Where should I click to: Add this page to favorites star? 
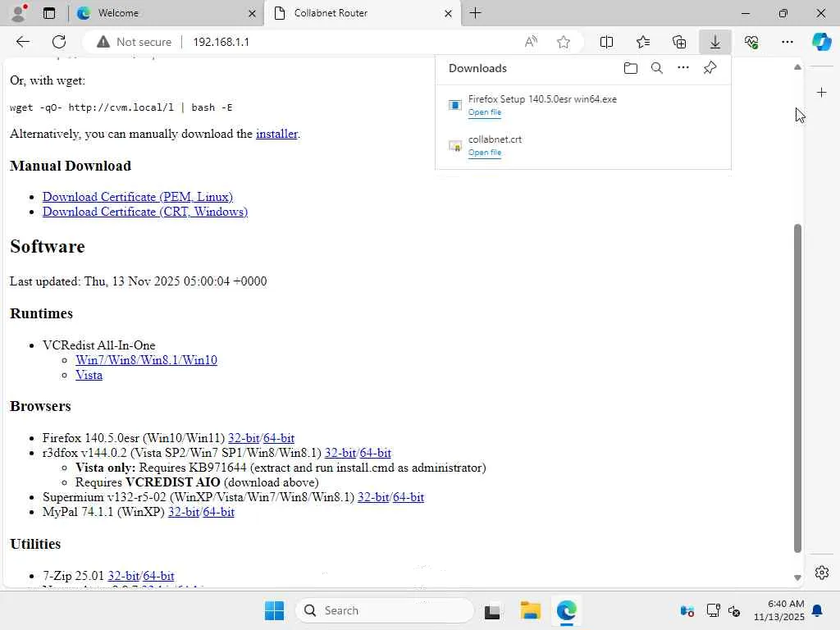click(x=563, y=42)
